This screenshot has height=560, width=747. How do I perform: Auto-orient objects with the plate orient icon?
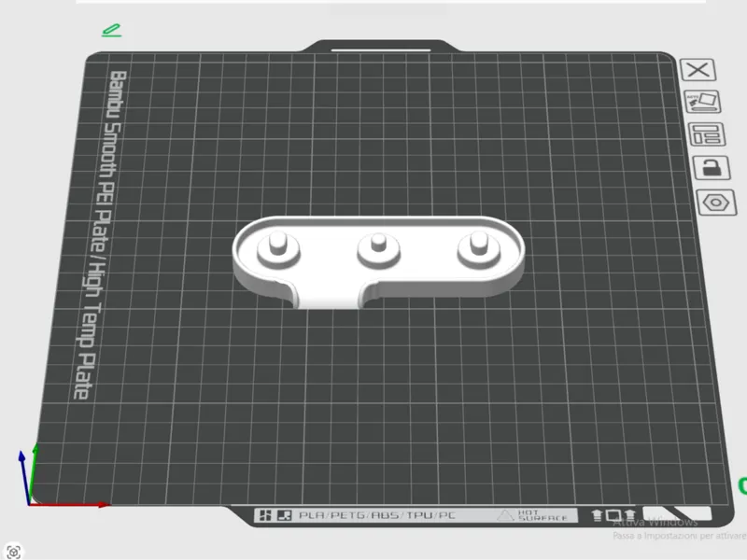[703, 102]
